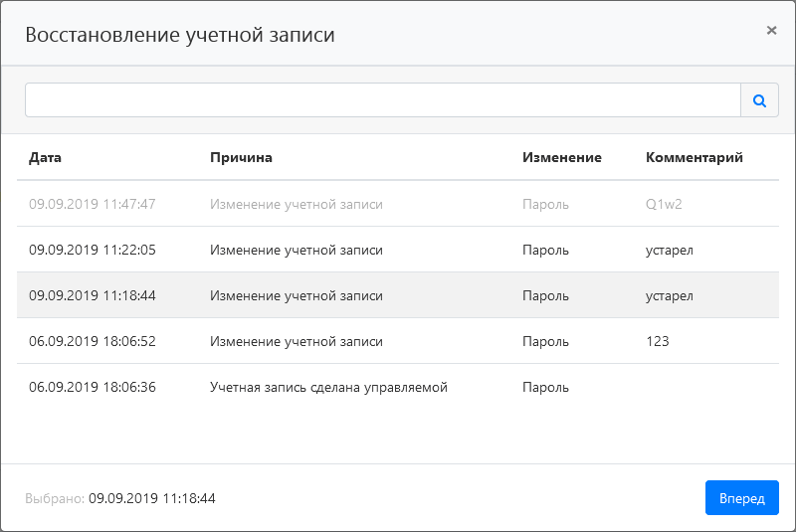
Task: Click the magnifying glass search icon
Action: (759, 100)
